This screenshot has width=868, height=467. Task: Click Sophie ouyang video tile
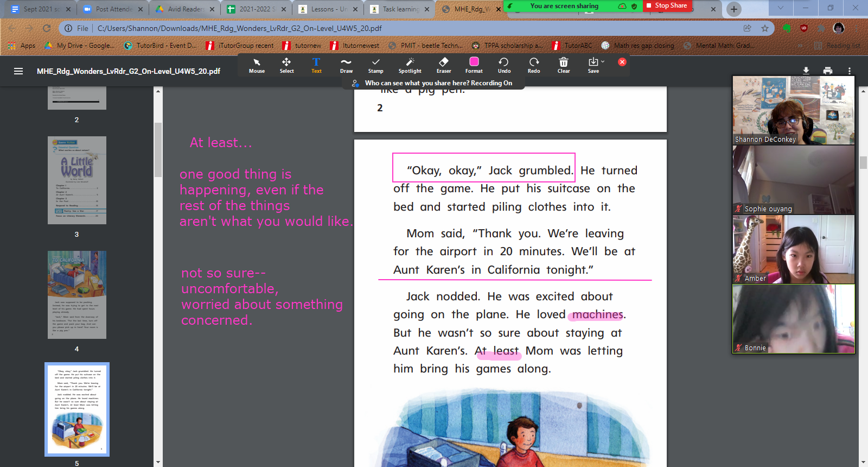pos(794,180)
